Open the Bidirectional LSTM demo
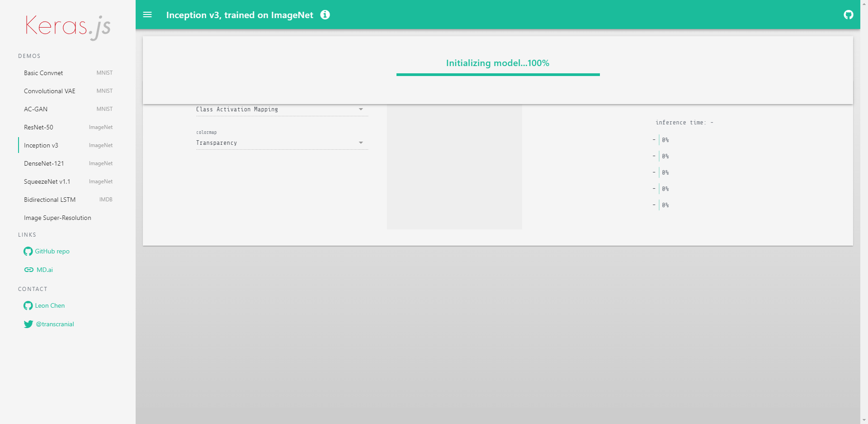This screenshot has width=868, height=424. [68, 200]
